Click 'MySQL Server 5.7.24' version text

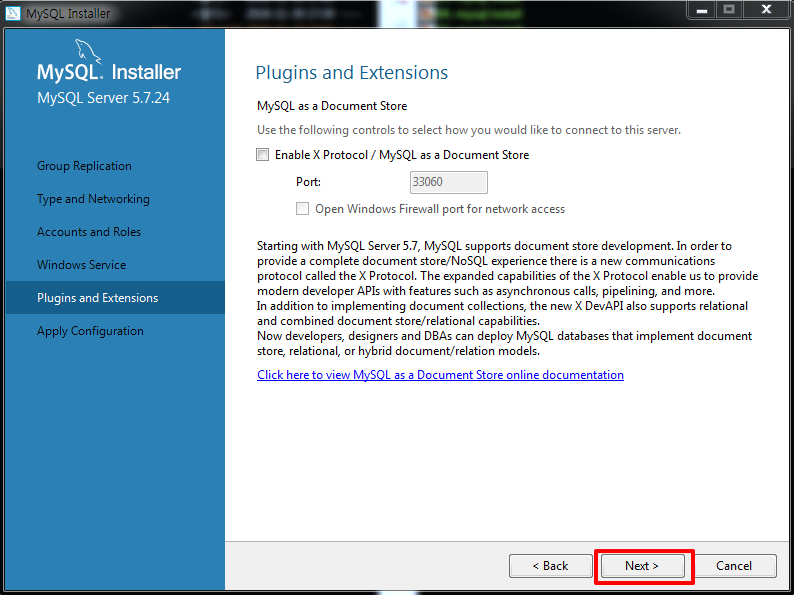click(103, 98)
